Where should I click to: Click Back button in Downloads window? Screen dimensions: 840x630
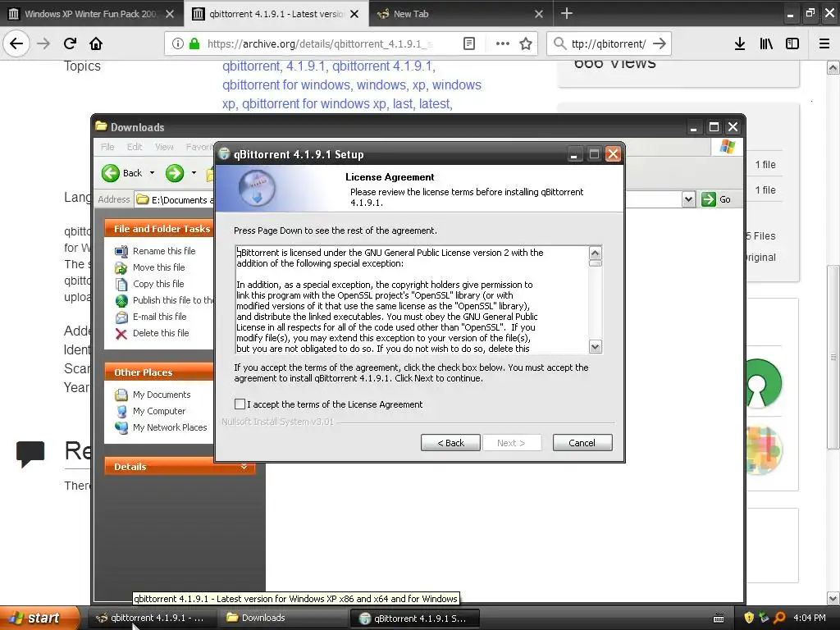click(x=123, y=172)
